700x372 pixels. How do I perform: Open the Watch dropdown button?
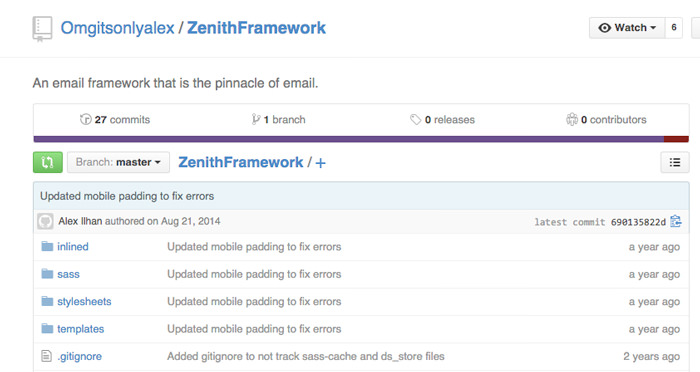(x=627, y=28)
